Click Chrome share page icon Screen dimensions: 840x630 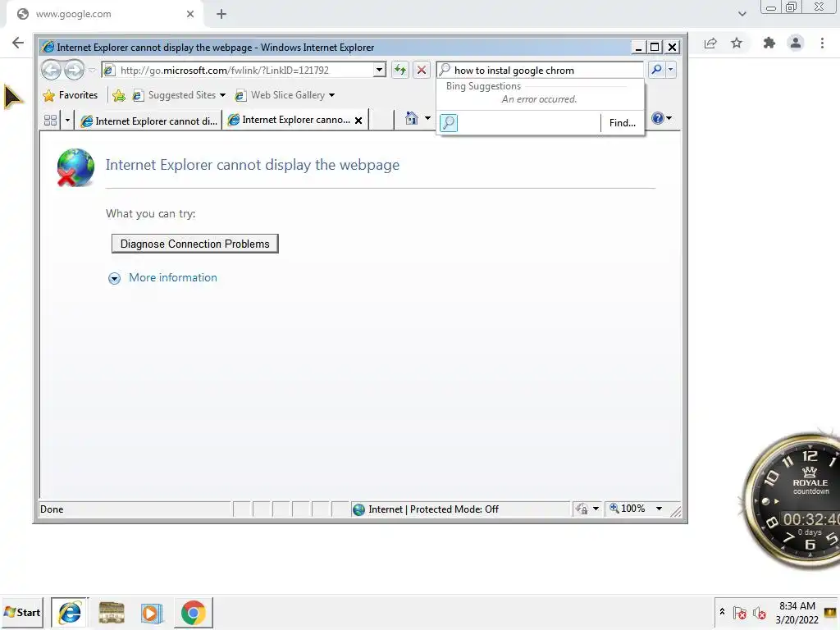tap(710, 43)
